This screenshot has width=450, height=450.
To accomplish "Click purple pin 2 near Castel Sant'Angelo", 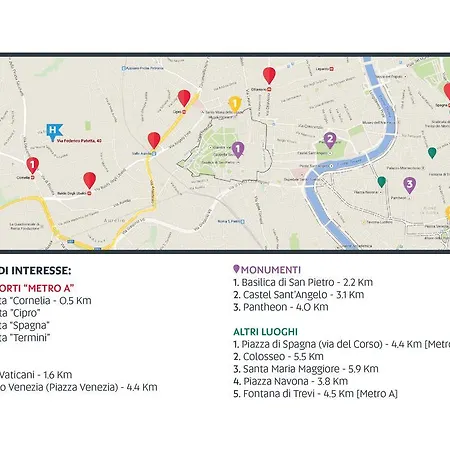I will (x=330, y=140).
